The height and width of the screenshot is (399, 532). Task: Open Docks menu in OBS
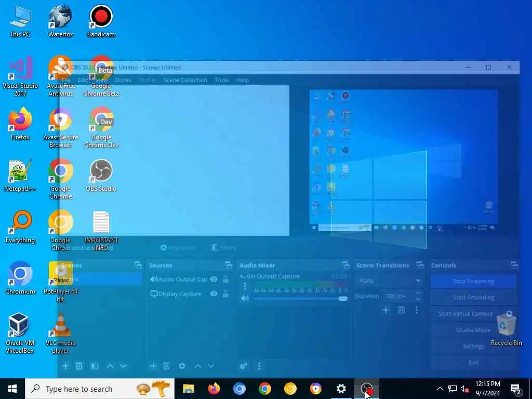[x=123, y=80]
